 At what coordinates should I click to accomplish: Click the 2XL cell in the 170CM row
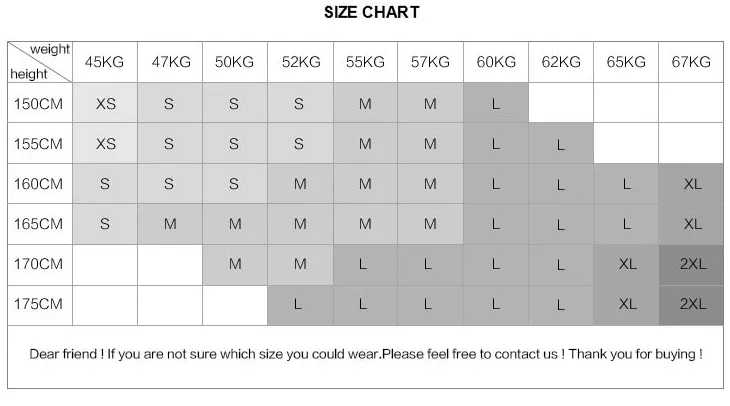(691, 264)
